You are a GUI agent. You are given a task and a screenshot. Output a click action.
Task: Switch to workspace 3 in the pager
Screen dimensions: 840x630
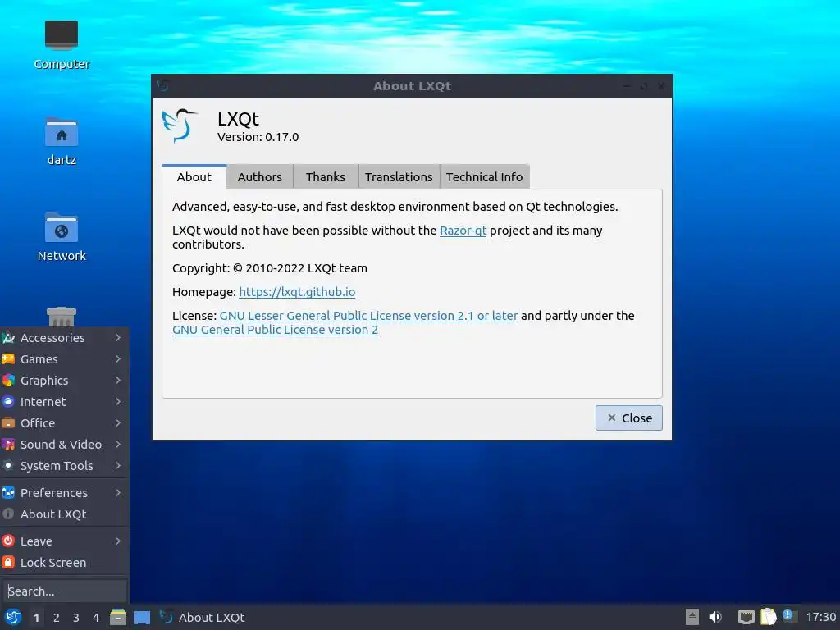[76, 618]
